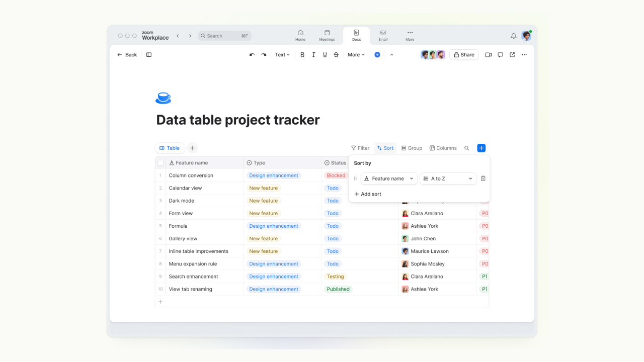644x362 pixels.
Task: Select the Table view tab
Action: [170, 148]
